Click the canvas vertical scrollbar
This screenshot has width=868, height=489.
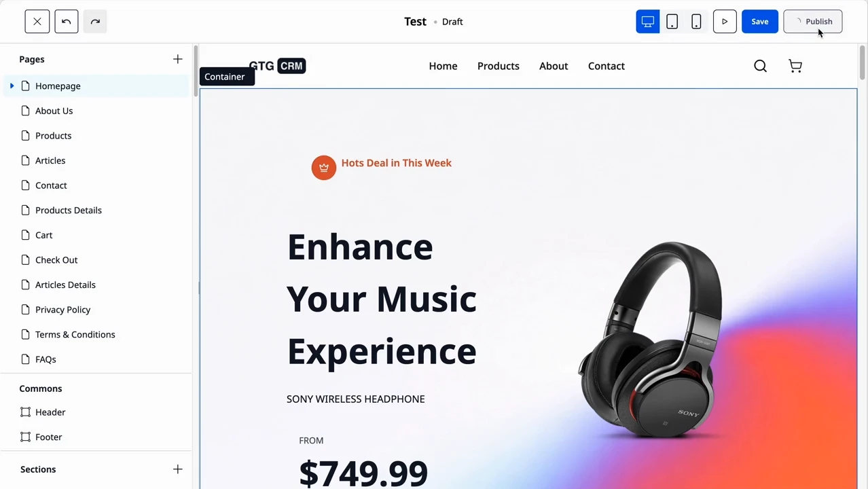coord(863,62)
